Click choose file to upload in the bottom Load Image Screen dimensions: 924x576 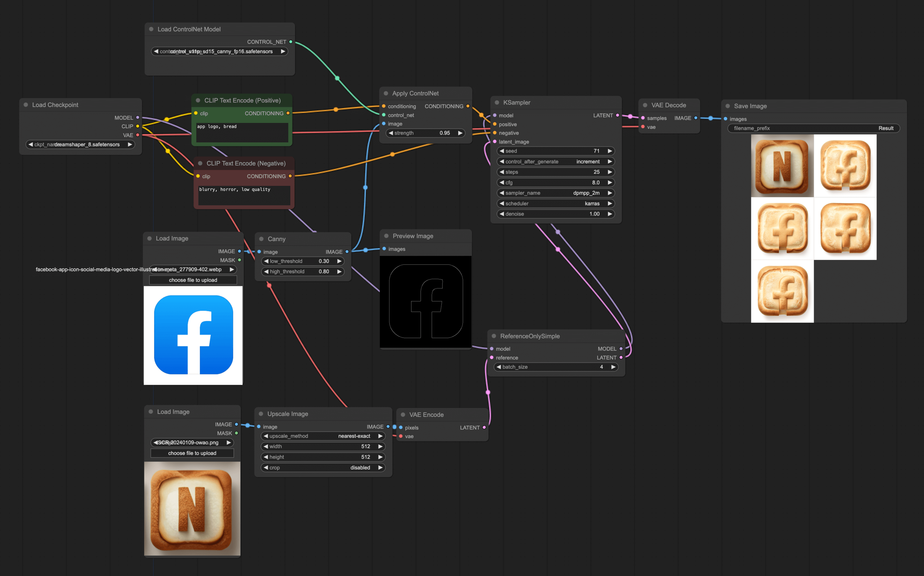pyautogui.click(x=192, y=453)
